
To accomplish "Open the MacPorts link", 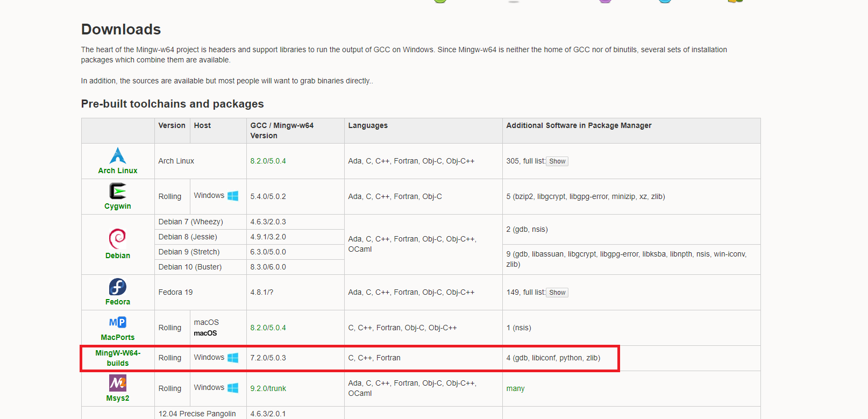I will click(118, 337).
